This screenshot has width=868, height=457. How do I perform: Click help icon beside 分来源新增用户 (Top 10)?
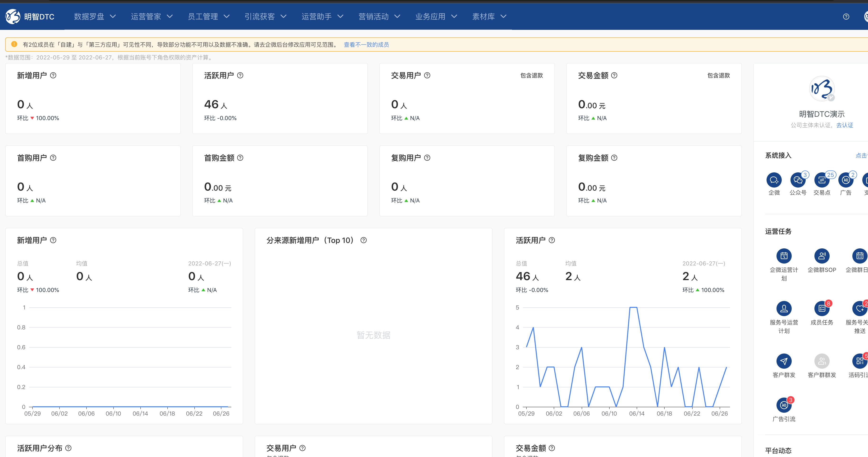tap(364, 240)
